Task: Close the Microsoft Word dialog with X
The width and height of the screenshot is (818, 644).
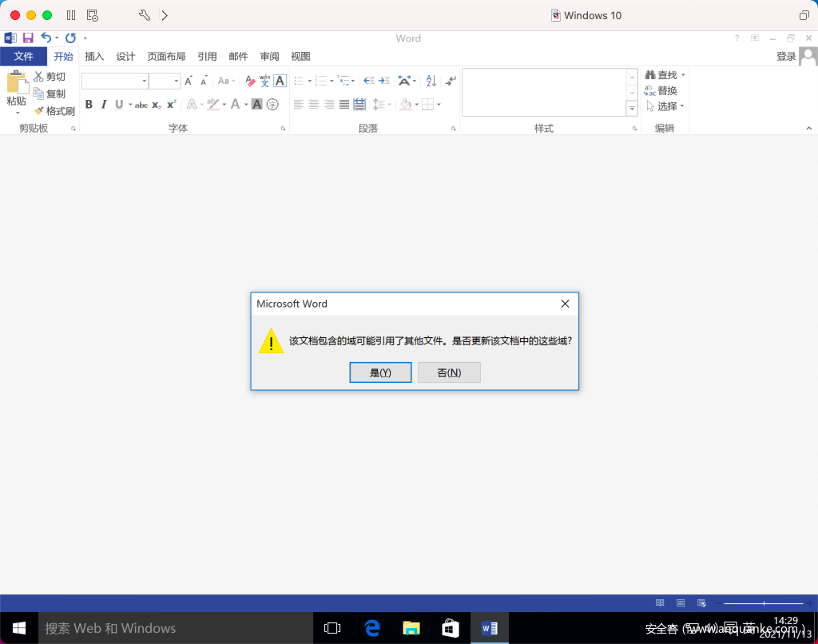Action: pos(565,304)
